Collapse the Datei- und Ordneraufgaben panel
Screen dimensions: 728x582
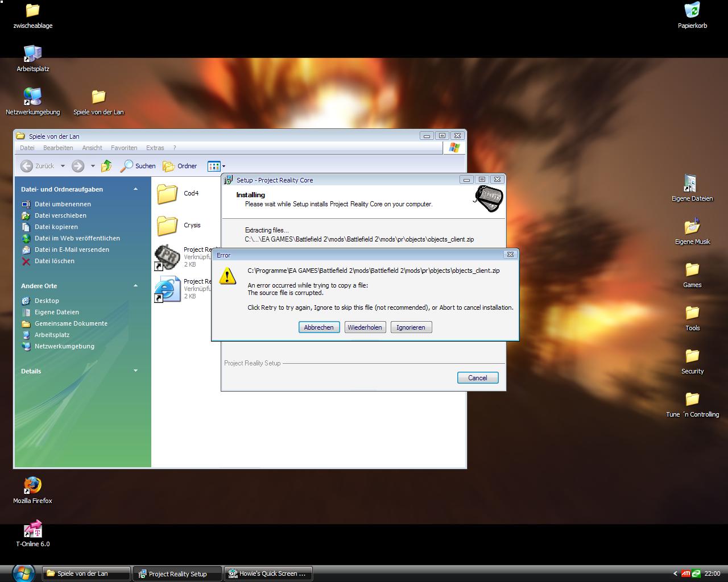(135, 189)
